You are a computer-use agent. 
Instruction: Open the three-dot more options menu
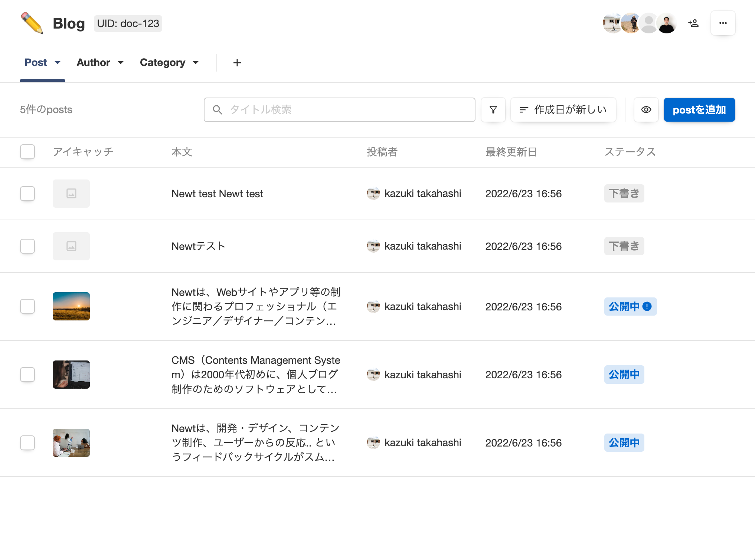(723, 23)
